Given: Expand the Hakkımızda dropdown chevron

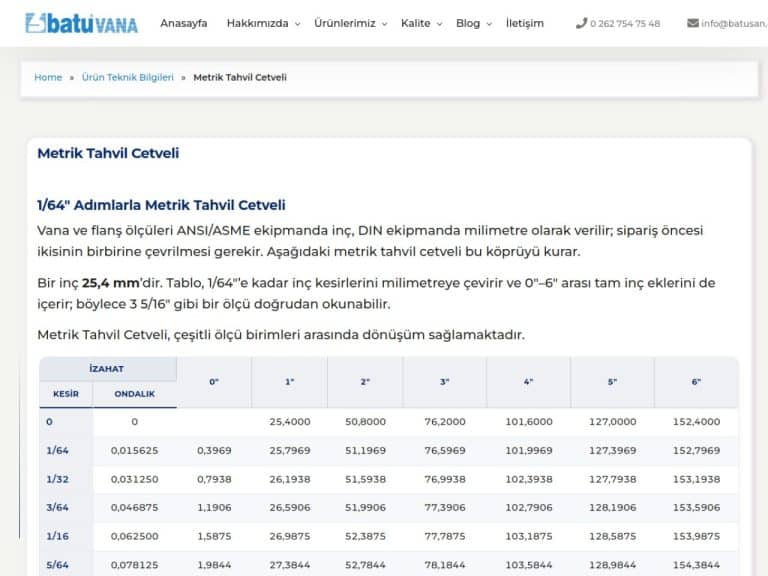Looking at the screenshot, I should coord(297,24).
